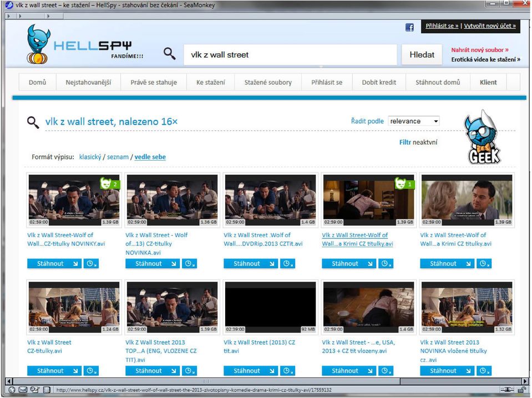Click Stáhnout for 'CZ-titulky NOVINKY.avi'

pyautogui.click(x=54, y=263)
